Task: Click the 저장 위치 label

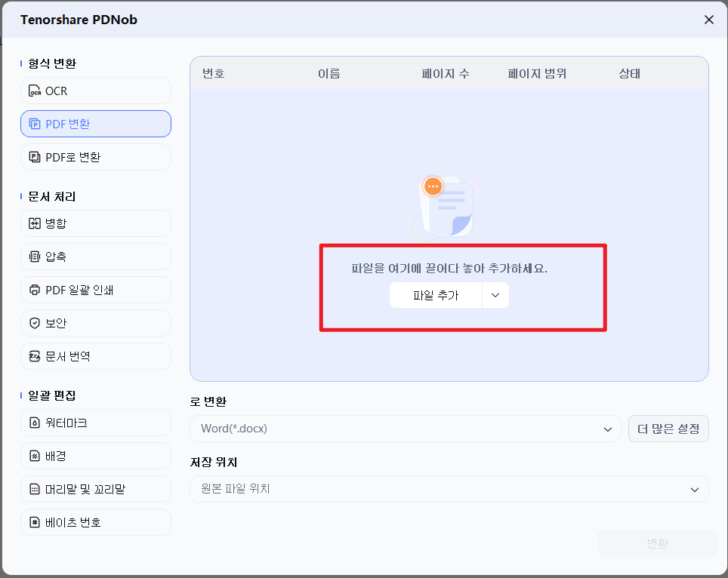Action: click(x=214, y=462)
